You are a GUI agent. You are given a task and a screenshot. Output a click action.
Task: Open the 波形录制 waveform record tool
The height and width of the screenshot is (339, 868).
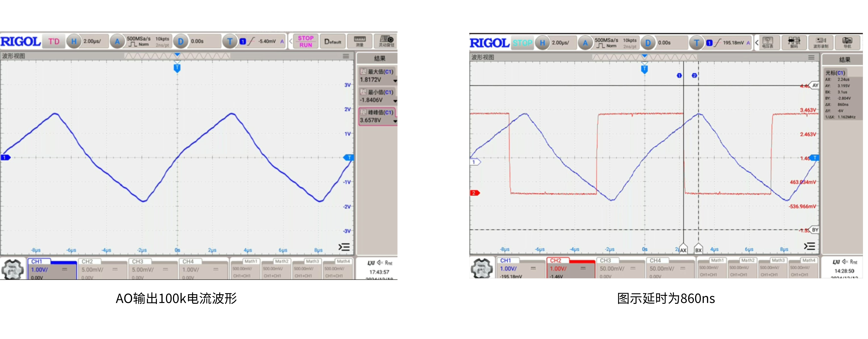pyautogui.click(x=820, y=43)
